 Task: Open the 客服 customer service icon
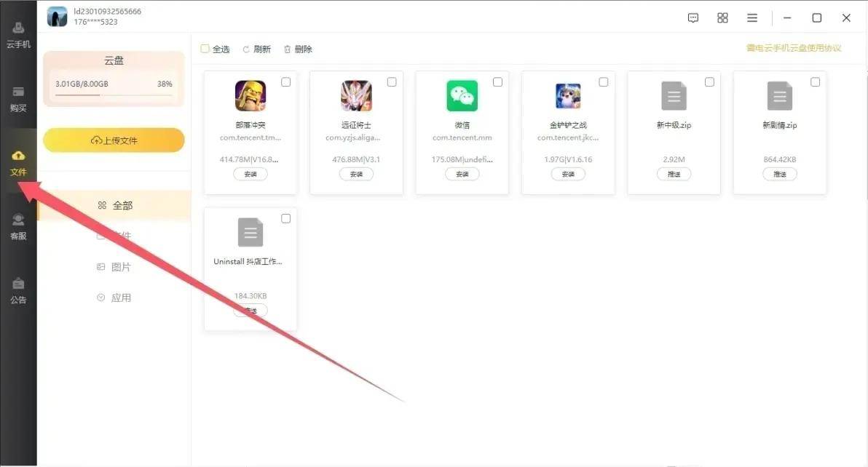pos(18,225)
